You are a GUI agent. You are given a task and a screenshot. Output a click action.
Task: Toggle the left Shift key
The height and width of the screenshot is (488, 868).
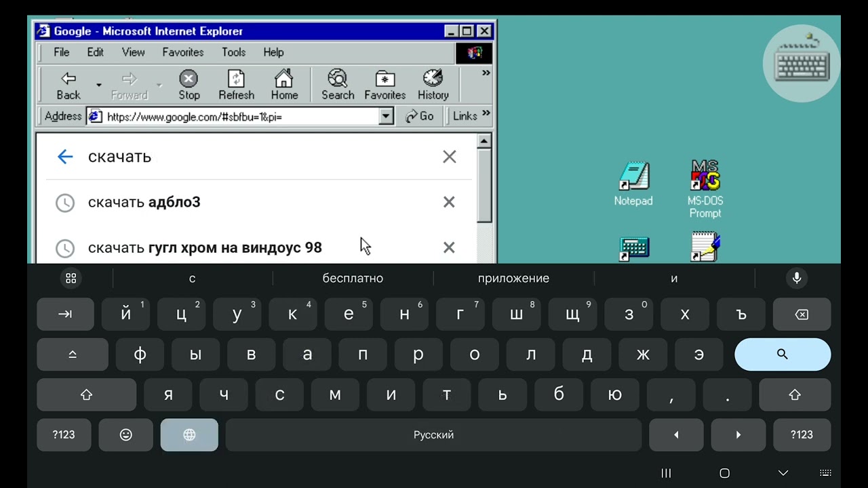click(x=86, y=394)
